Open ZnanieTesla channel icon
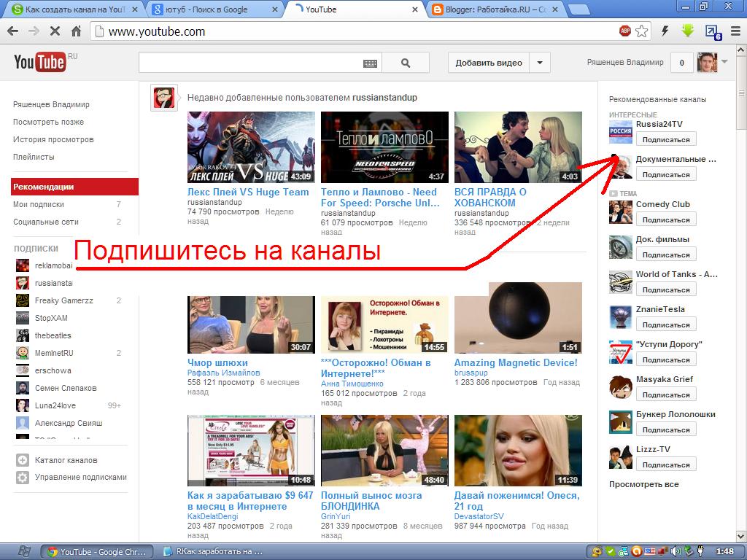The image size is (747, 560). [x=621, y=317]
